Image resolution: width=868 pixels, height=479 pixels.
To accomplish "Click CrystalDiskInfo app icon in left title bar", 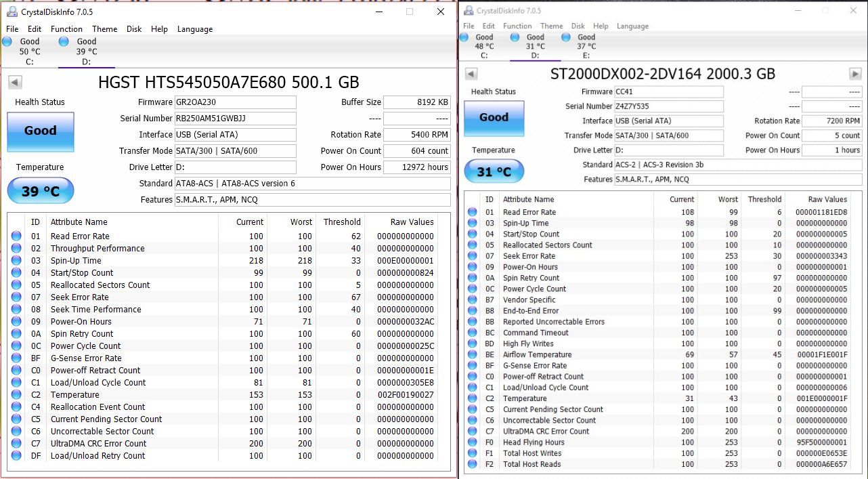I will click(12, 11).
